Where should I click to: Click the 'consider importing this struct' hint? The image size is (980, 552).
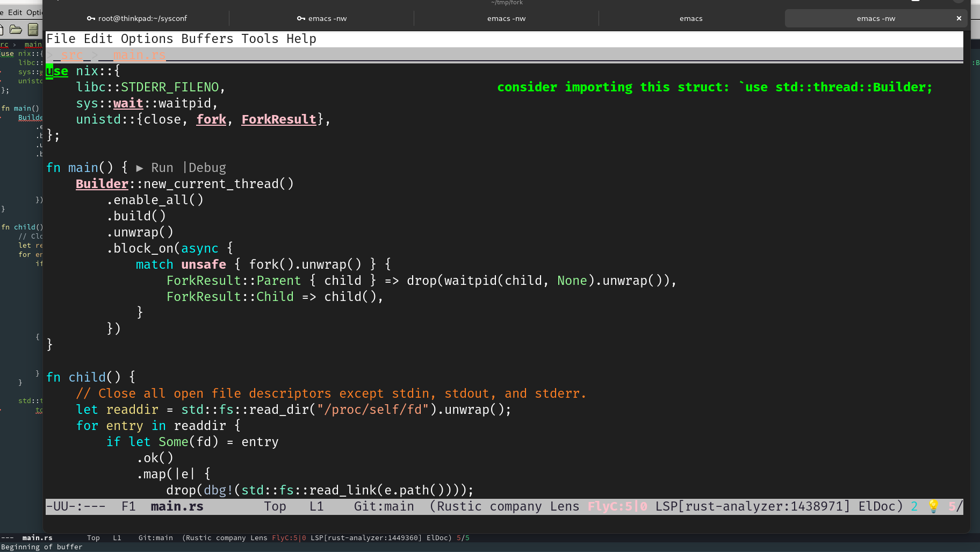tap(715, 87)
